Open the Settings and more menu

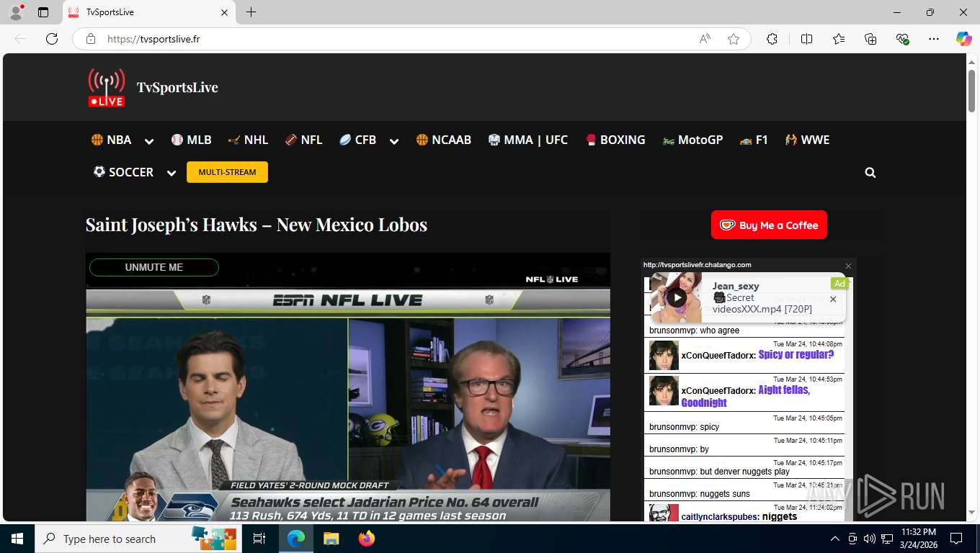pyautogui.click(x=934, y=39)
